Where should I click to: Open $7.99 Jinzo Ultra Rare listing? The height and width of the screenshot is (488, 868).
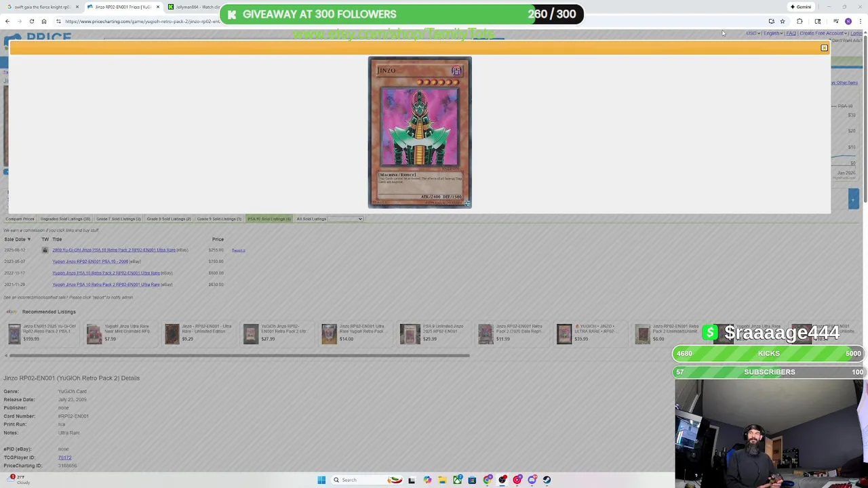click(x=120, y=333)
